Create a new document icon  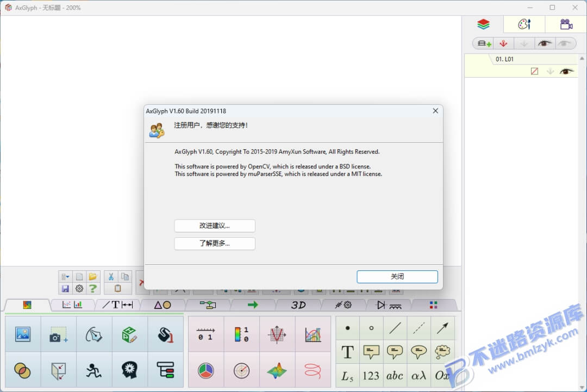[x=79, y=277]
